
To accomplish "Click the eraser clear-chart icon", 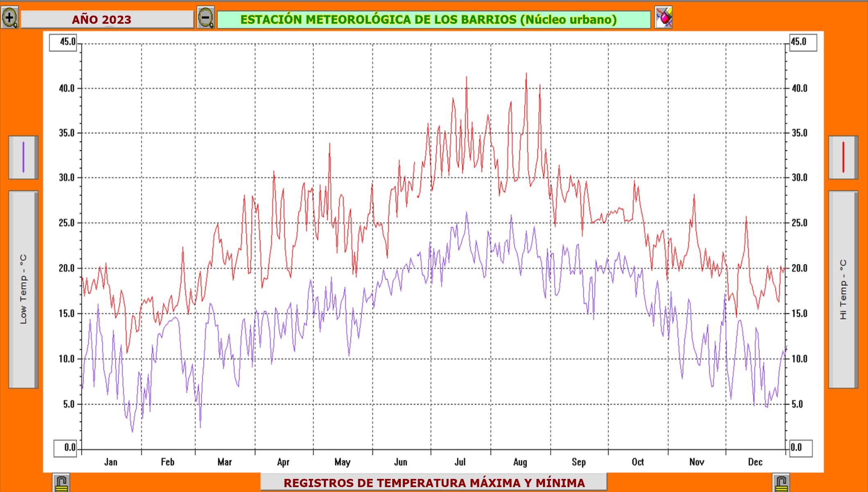I will [x=663, y=18].
